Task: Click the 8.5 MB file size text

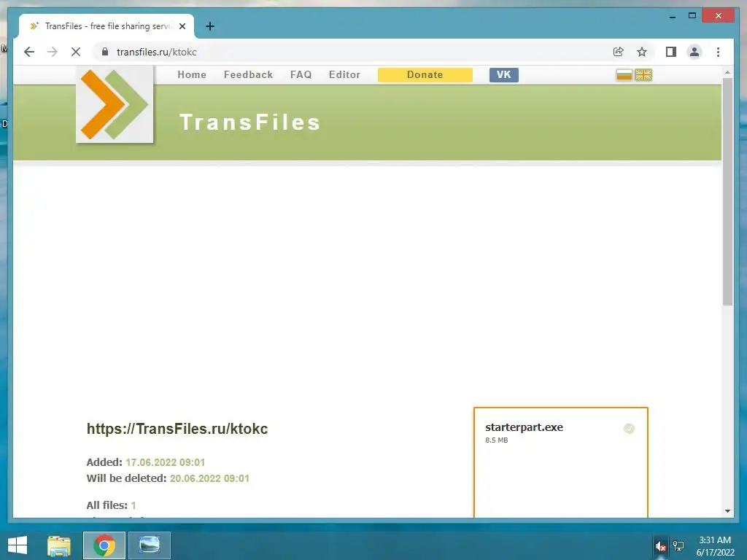Action: tap(496, 440)
